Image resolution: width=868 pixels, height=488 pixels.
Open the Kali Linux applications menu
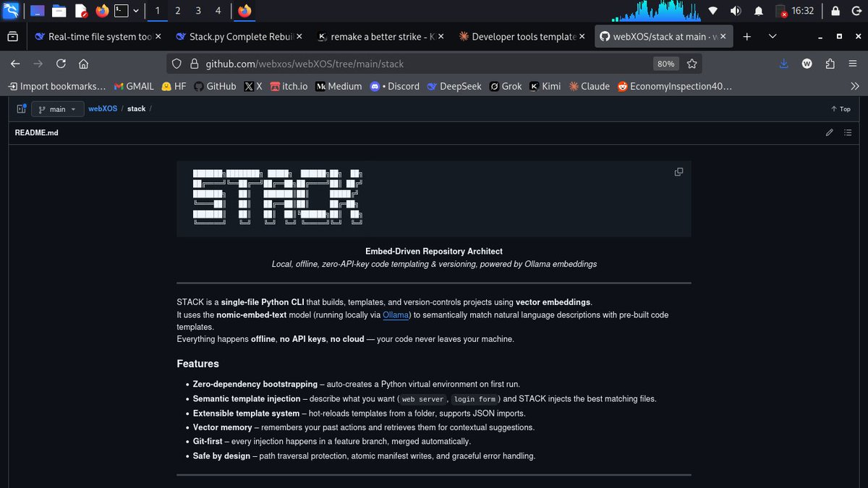(x=11, y=11)
